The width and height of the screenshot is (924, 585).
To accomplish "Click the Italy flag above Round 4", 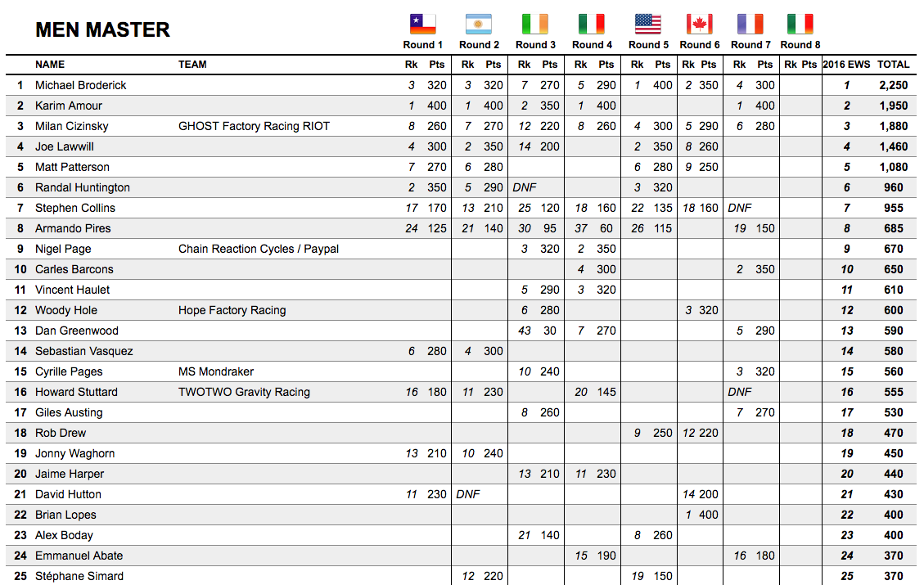I will pos(592,24).
